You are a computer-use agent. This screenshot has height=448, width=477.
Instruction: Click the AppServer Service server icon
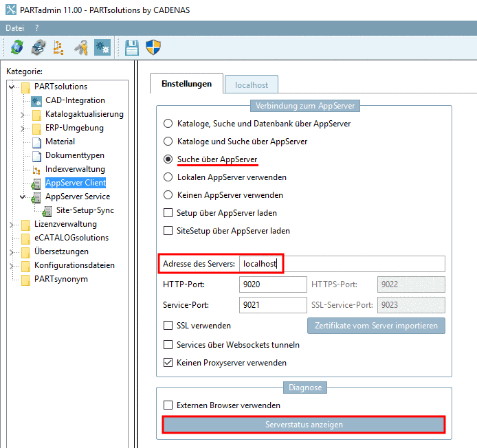tap(36, 197)
